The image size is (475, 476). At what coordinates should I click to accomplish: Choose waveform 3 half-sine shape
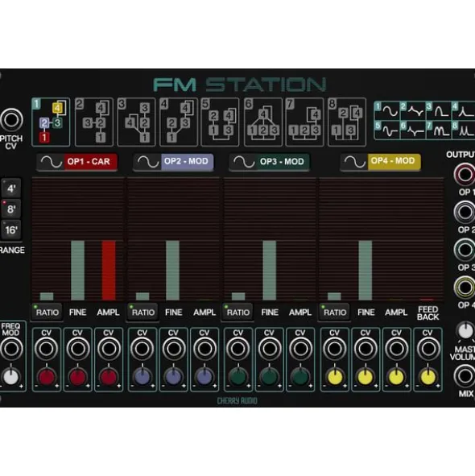pos(439,111)
